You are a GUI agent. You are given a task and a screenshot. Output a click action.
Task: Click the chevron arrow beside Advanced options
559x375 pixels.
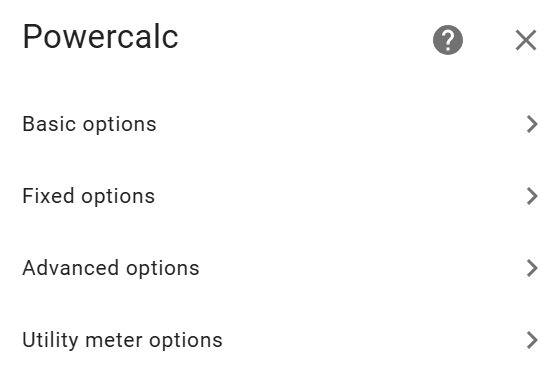(x=532, y=268)
